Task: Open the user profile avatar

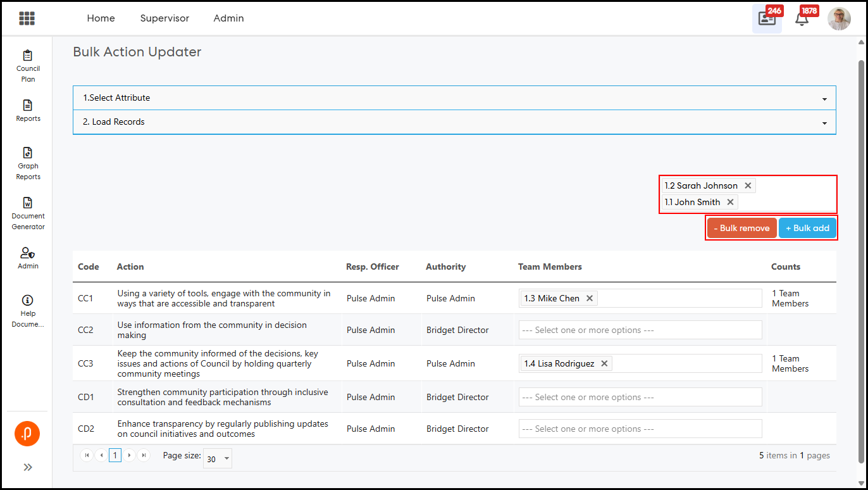Action: pos(839,19)
